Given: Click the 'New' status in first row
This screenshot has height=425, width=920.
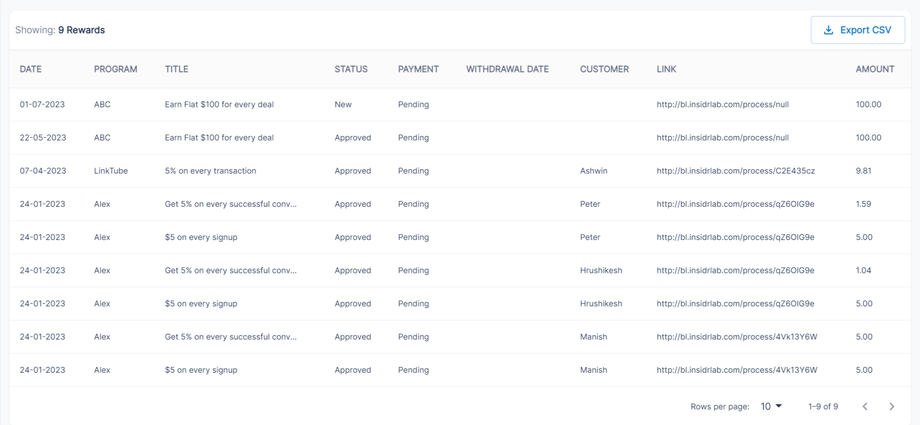Looking at the screenshot, I should tap(343, 104).
